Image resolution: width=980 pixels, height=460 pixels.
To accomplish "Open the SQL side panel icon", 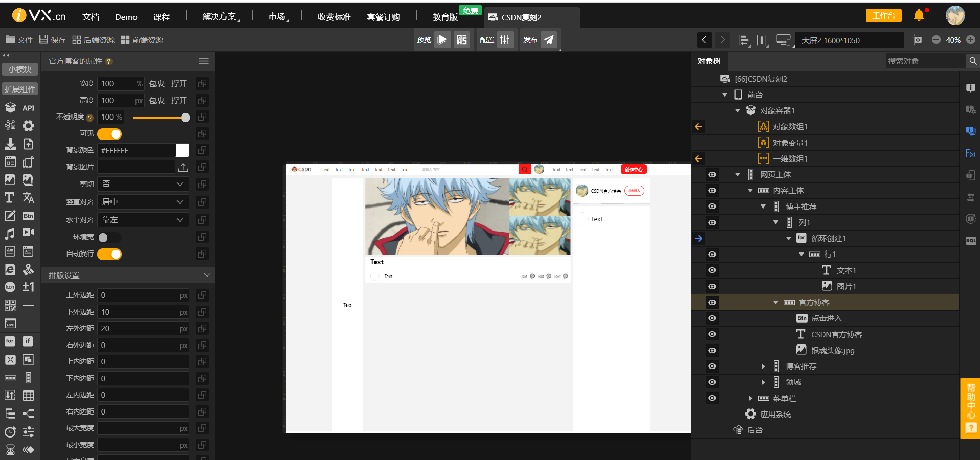I will pos(971,241).
